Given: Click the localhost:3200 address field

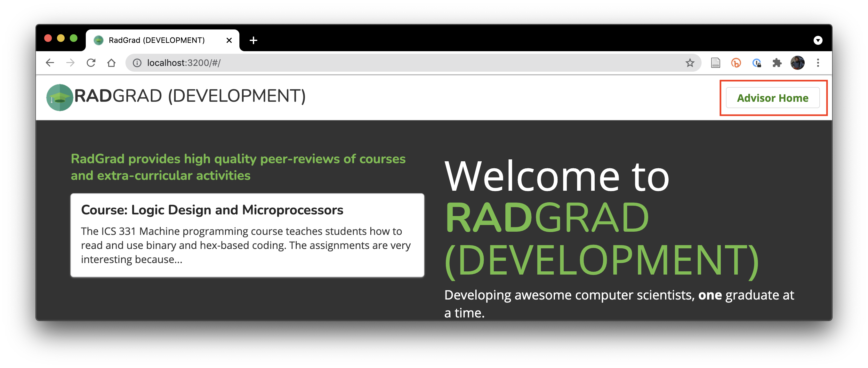Looking at the screenshot, I should (x=414, y=63).
